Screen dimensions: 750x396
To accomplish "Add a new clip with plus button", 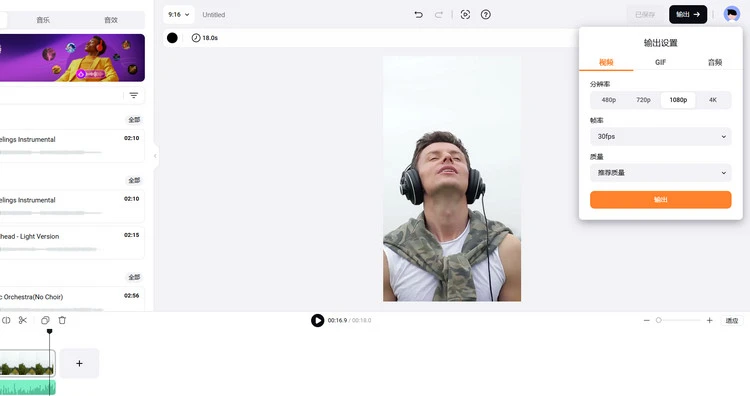I will pyautogui.click(x=79, y=363).
